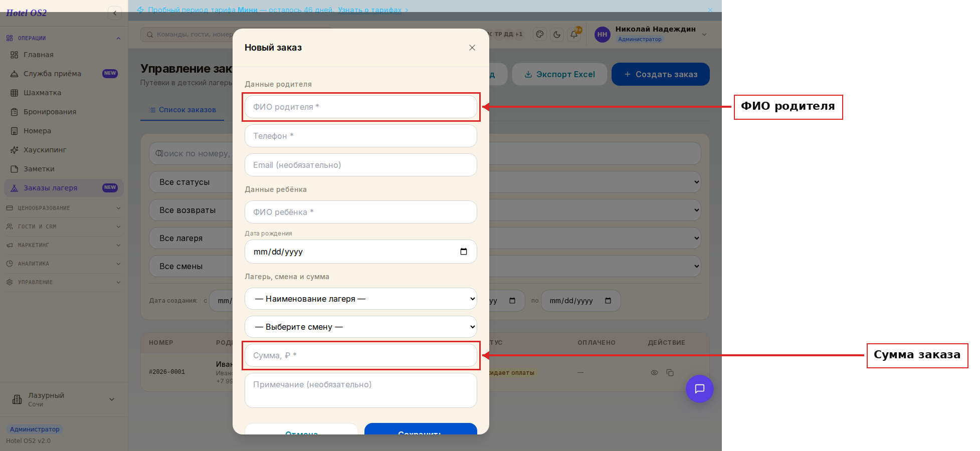Close the Новый заказ dialog

[x=472, y=48]
